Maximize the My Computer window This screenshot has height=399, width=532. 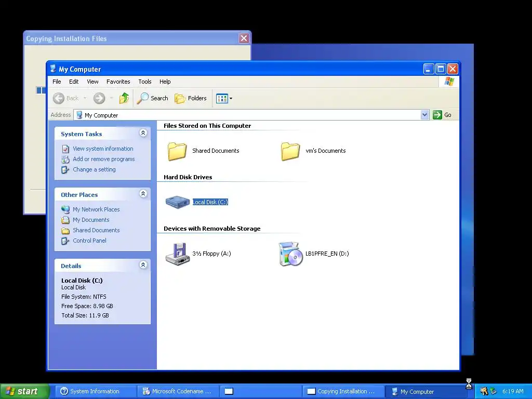pyautogui.click(x=441, y=69)
